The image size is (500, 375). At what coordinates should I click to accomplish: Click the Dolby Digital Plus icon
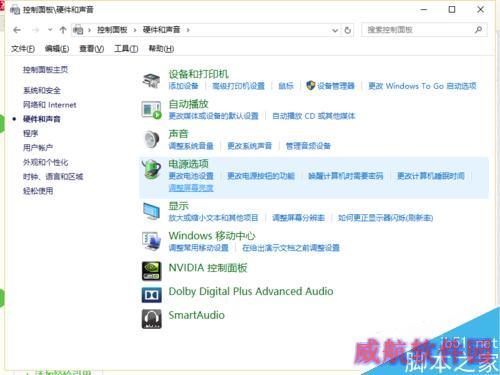(x=152, y=295)
